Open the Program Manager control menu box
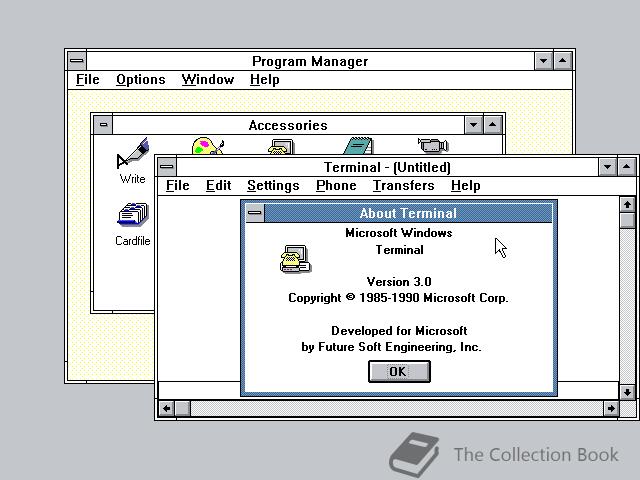640x480 pixels. [x=77, y=61]
